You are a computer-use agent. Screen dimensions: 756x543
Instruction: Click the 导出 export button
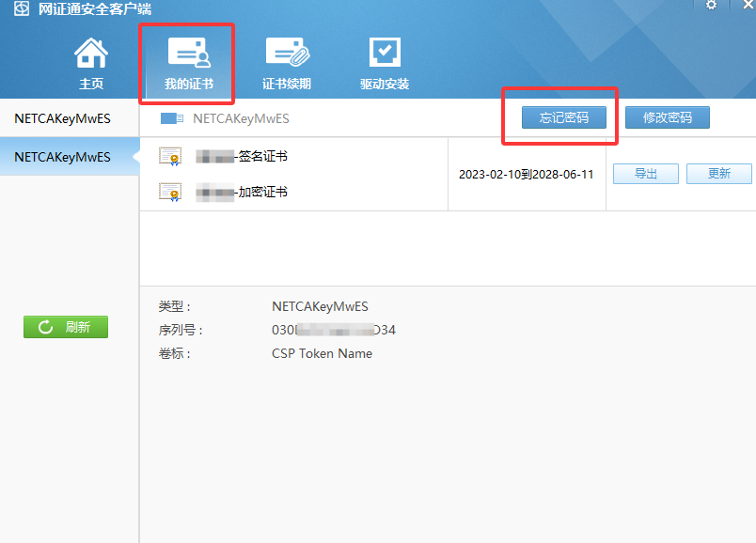(645, 174)
